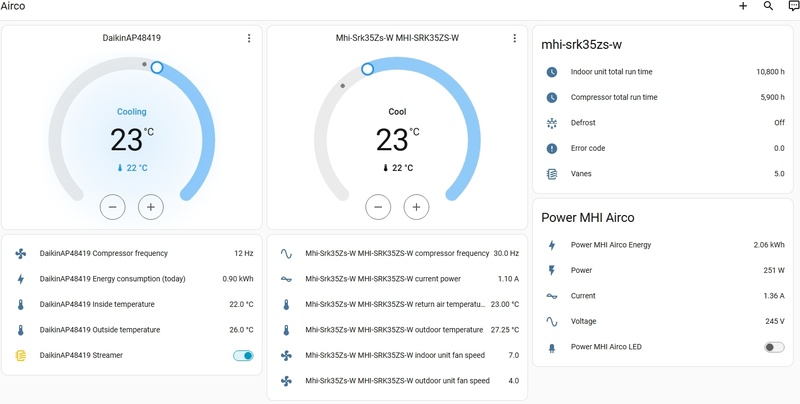Open MHI-SRK35ZS-W indoor unit fan speed row
Image resolution: width=800 pixels, height=404 pixels.
pos(397,356)
